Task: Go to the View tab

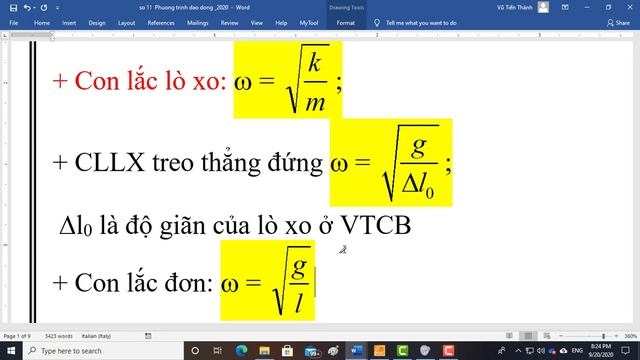Action: coord(257,23)
